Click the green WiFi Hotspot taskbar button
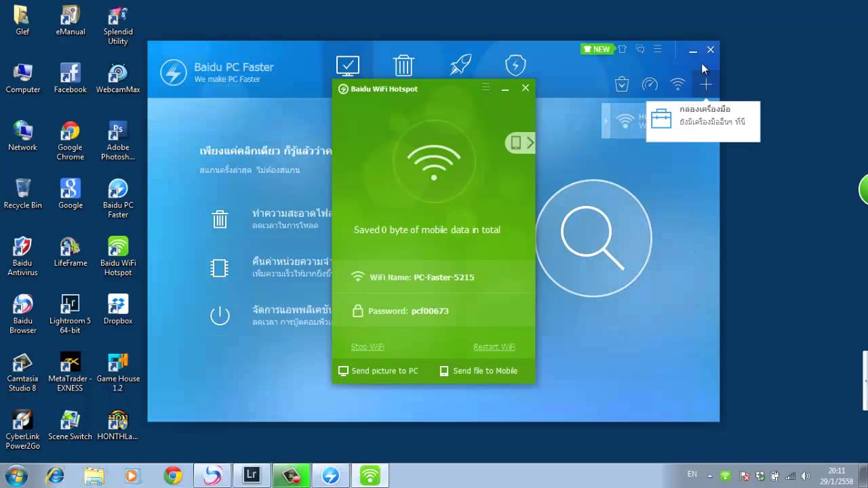 pos(370,476)
